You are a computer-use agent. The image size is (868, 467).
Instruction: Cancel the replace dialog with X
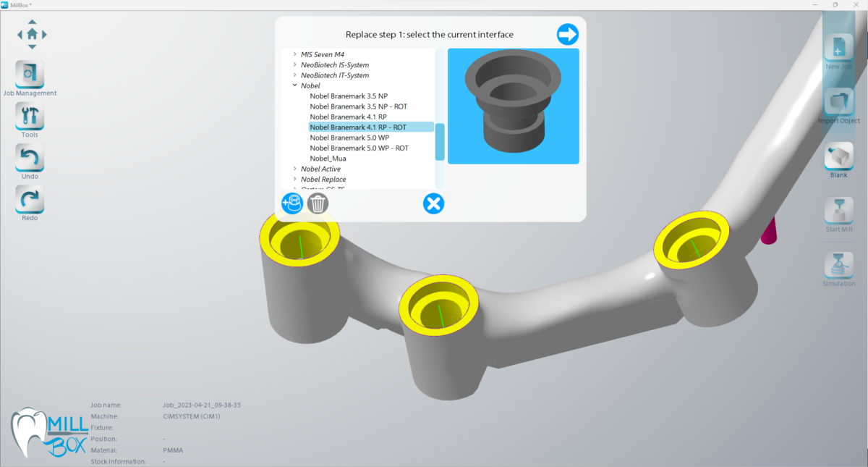433,203
